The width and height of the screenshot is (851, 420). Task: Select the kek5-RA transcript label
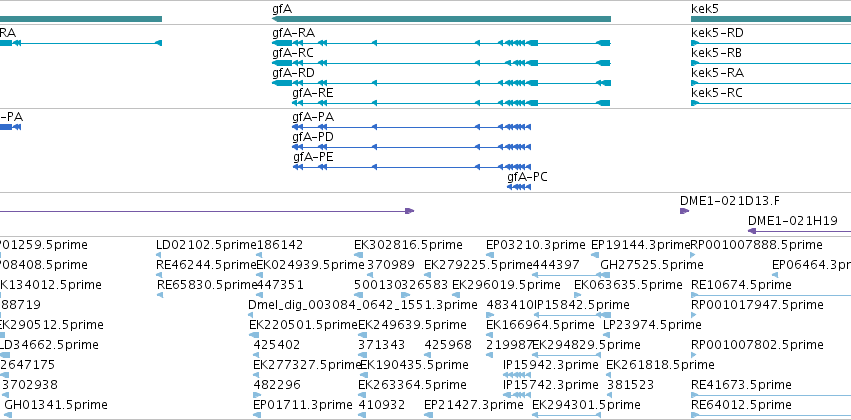click(717, 73)
